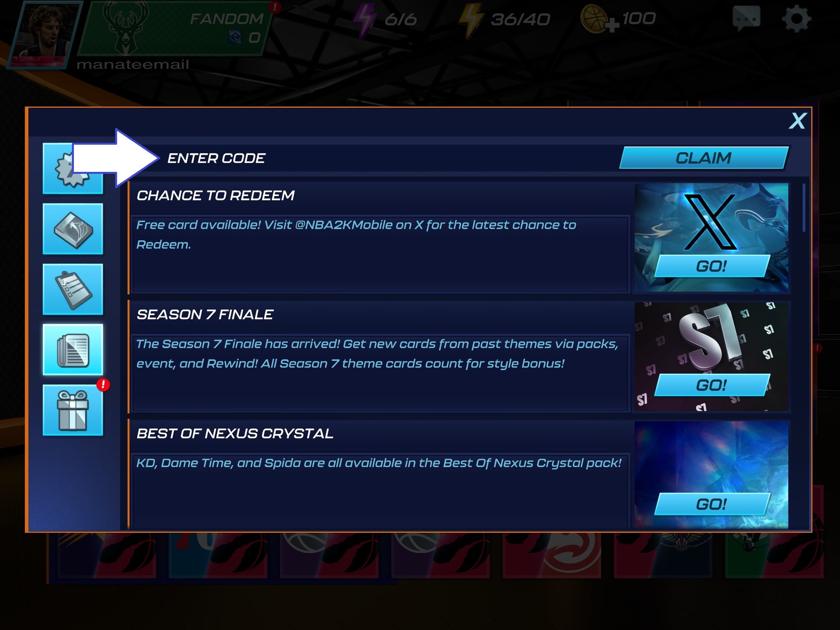Viewport: 840px width, 630px height.
Task: Close the news dialog with the X
Action: [x=798, y=121]
